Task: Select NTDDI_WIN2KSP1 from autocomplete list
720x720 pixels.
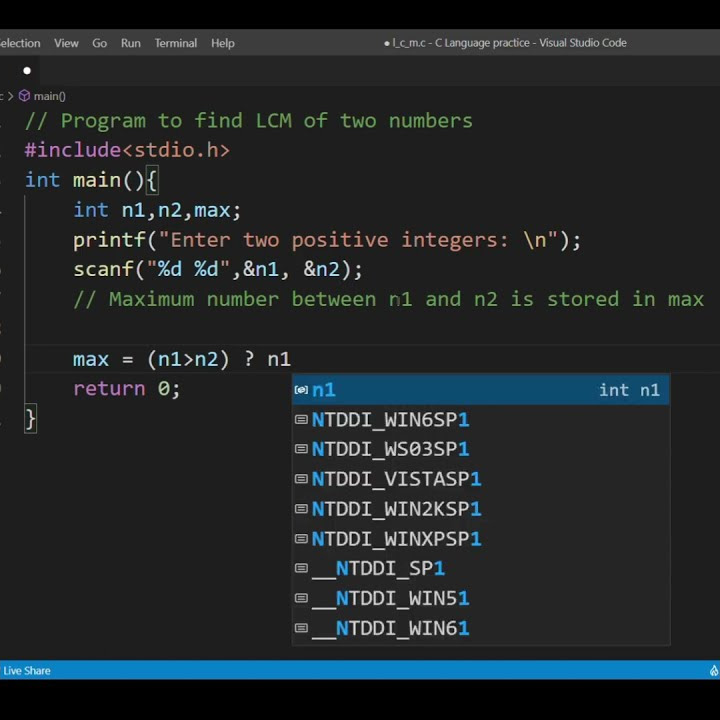Action: (x=481, y=509)
